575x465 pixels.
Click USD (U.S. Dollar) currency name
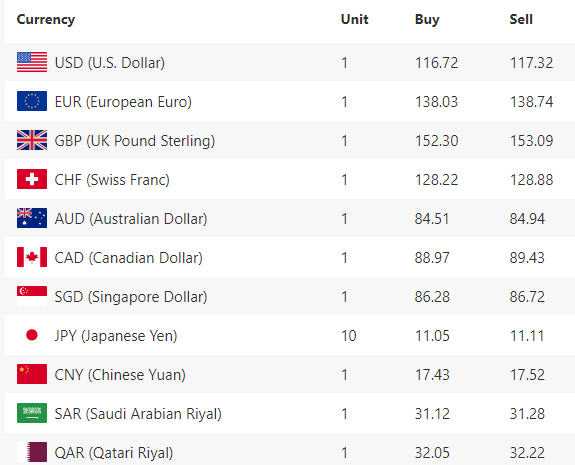[x=110, y=63]
